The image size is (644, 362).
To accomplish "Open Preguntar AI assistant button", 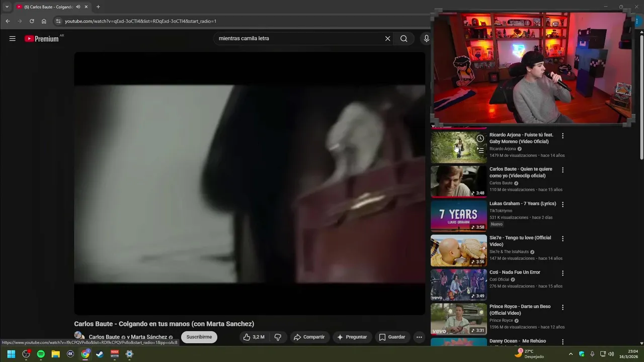I will coord(352,337).
